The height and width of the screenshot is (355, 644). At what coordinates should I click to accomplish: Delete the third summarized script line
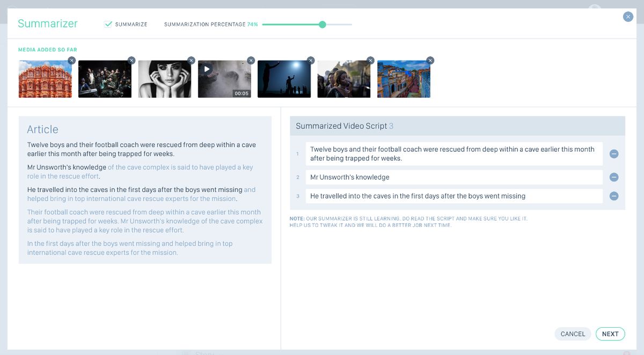pyautogui.click(x=613, y=196)
